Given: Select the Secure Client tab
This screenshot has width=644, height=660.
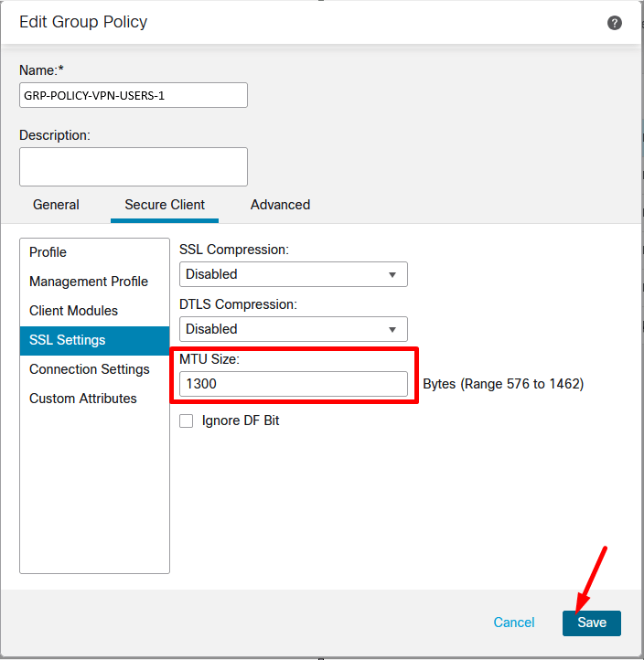Looking at the screenshot, I should click(165, 205).
